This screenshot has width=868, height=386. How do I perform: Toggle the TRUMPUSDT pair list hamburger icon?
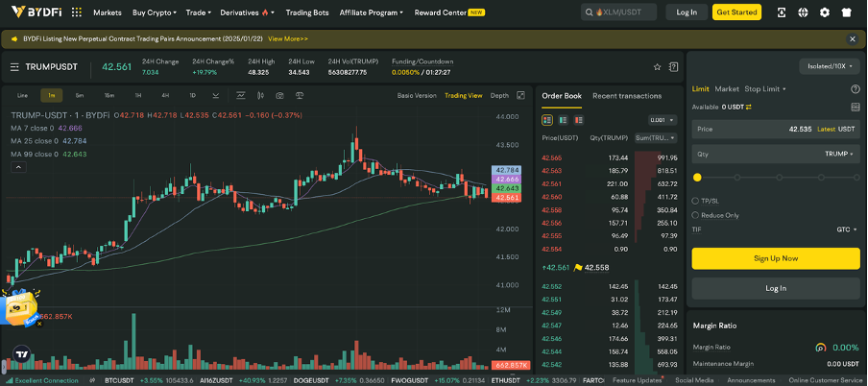(x=15, y=67)
